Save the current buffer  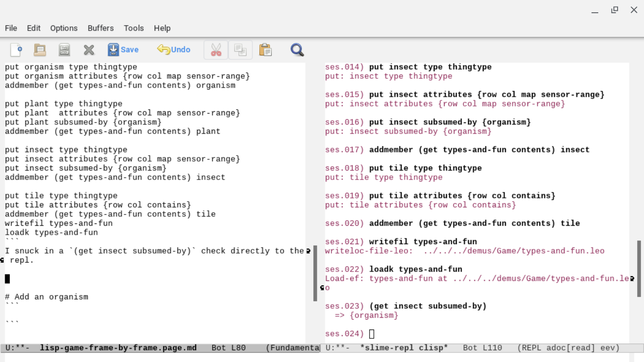[123, 49]
